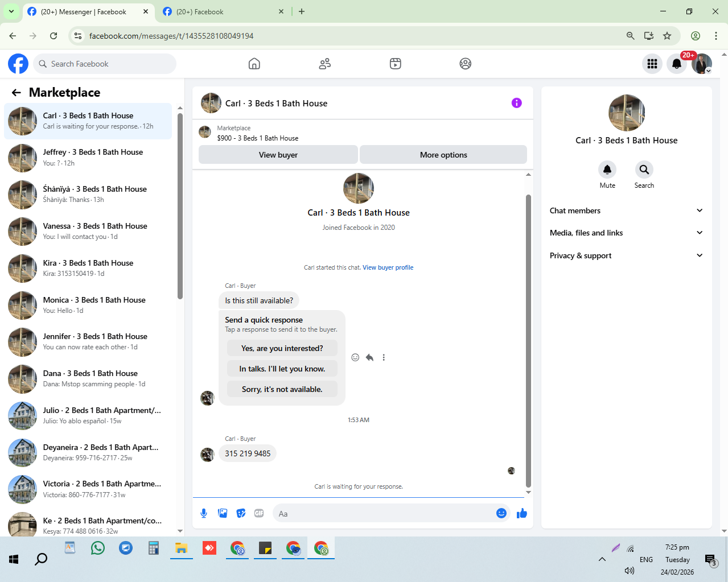Send a thumbs-up like

(521, 514)
